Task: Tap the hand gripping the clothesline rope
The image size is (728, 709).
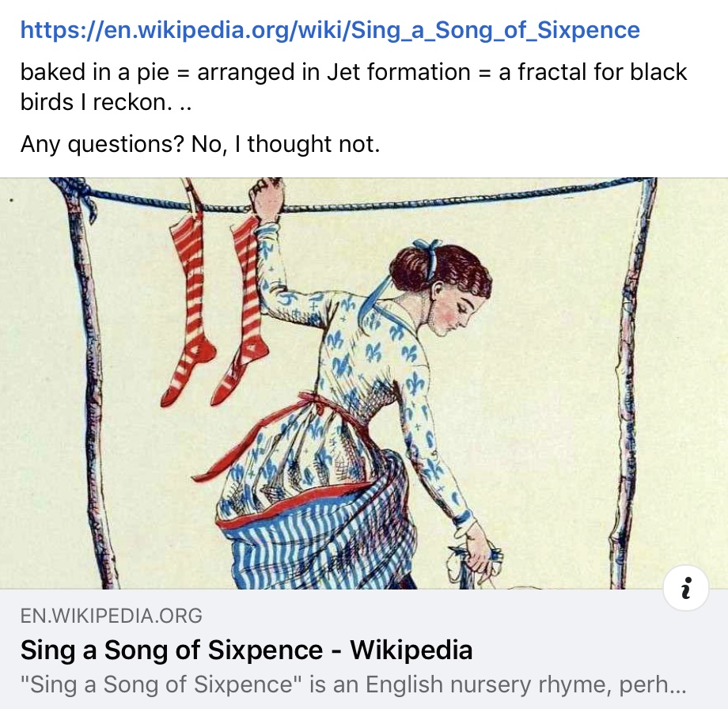Action: click(267, 199)
